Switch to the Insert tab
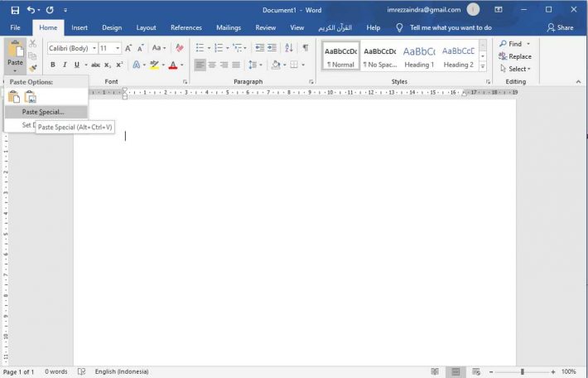 (x=80, y=28)
